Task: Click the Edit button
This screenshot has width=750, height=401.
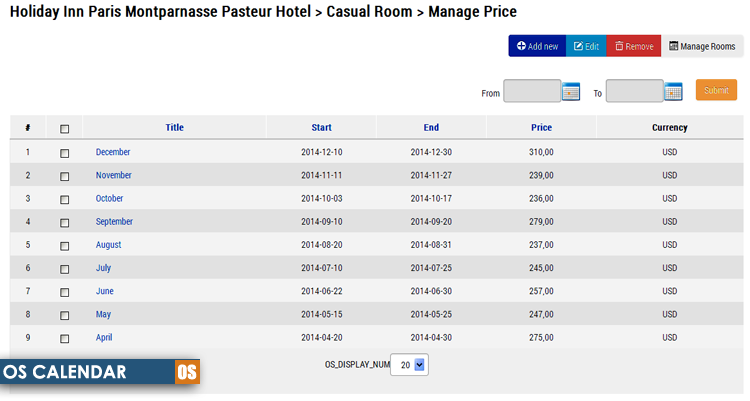Action: (586, 46)
